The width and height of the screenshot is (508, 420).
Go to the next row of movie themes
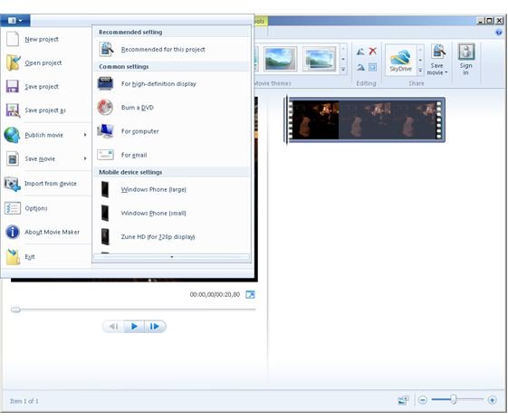coord(343,59)
